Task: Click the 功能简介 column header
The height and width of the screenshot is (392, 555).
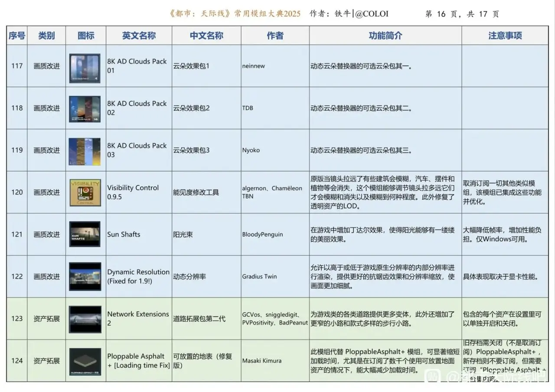Action: click(x=385, y=36)
